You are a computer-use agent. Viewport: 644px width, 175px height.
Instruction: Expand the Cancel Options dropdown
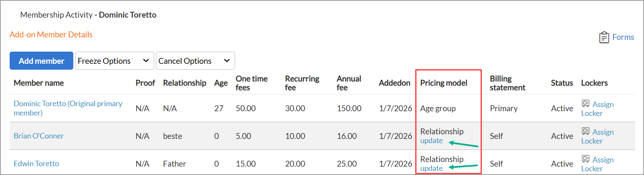(195, 61)
